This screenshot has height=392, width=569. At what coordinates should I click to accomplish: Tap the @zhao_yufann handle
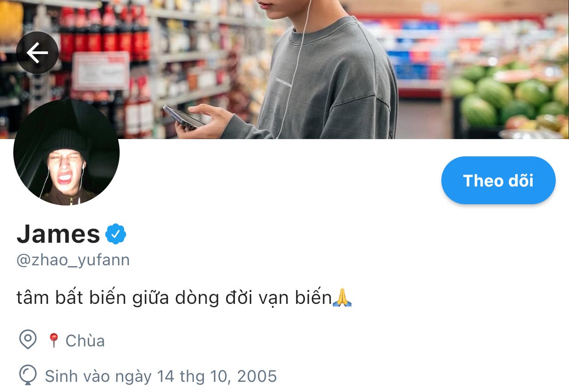[73, 260]
